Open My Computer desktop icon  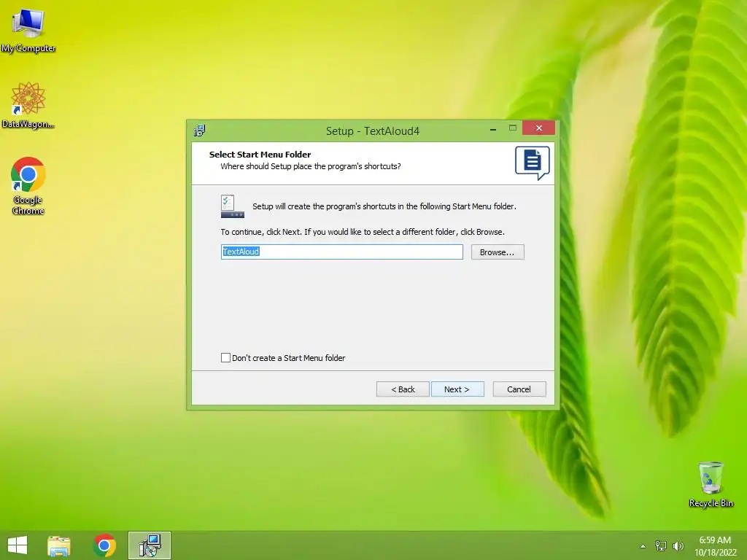click(28, 29)
